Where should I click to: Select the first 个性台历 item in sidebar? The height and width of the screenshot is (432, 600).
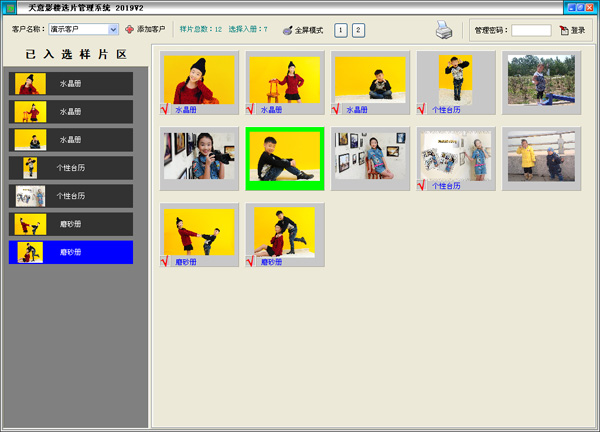tap(70, 168)
